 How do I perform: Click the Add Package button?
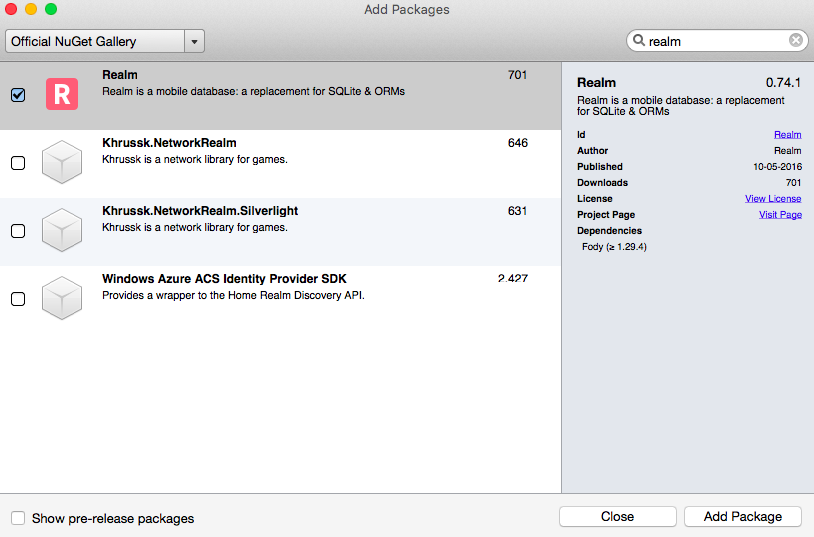coord(742,517)
